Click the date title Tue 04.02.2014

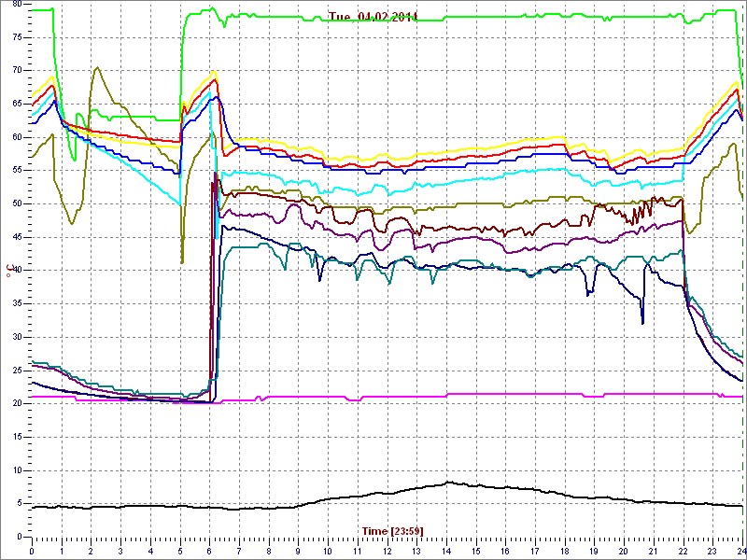tap(373, 17)
